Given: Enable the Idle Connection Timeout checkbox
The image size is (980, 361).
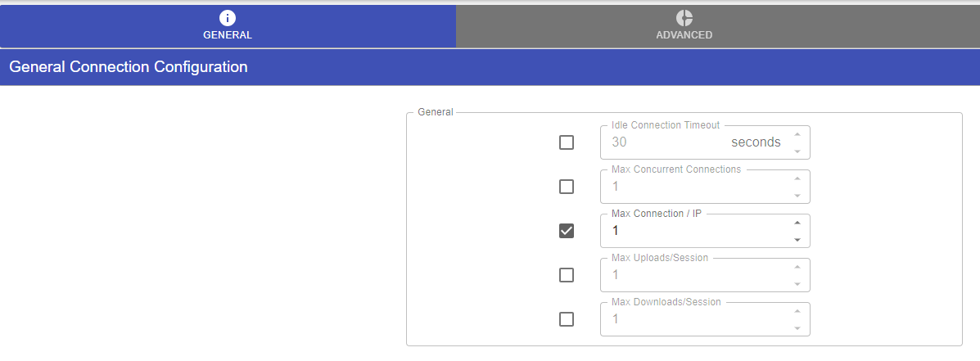Looking at the screenshot, I should pos(567,142).
